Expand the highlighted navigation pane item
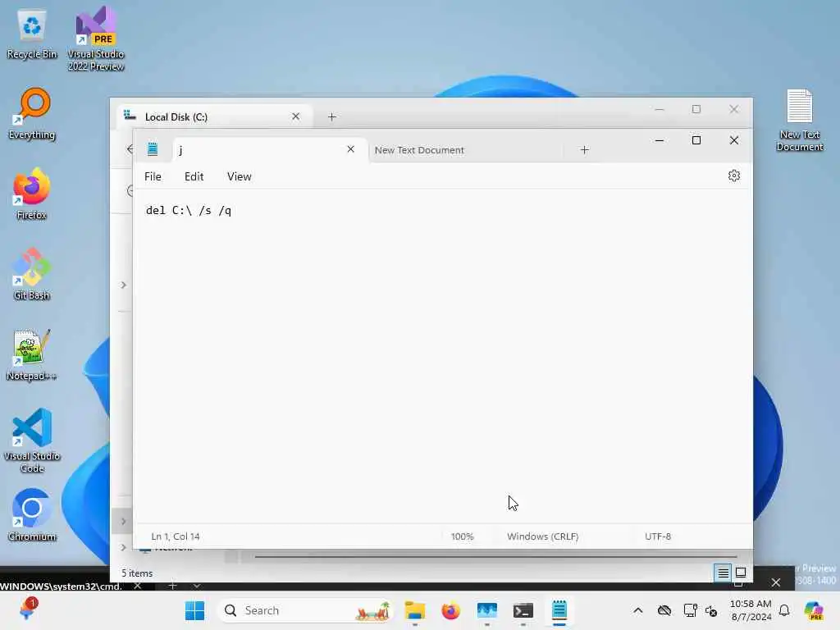The width and height of the screenshot is (840, 630). (123, 521)
